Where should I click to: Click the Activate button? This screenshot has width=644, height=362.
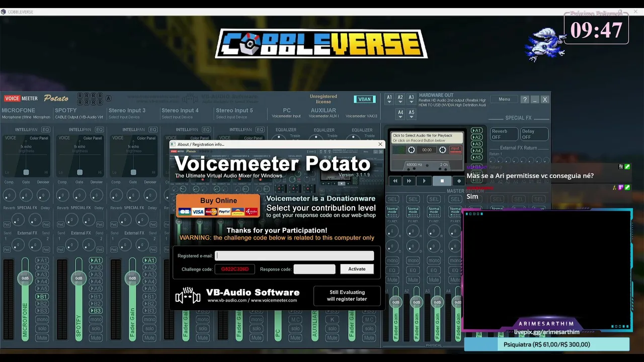click(357, 269)
